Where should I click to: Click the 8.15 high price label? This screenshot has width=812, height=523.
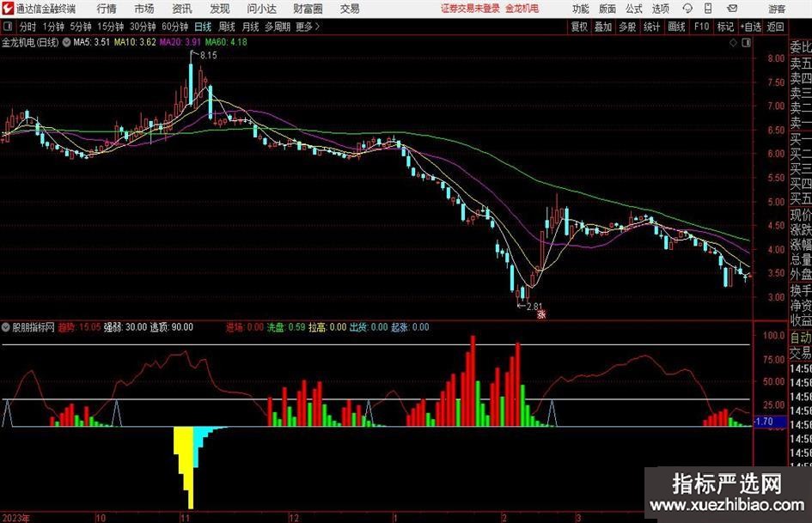[208, 56]
